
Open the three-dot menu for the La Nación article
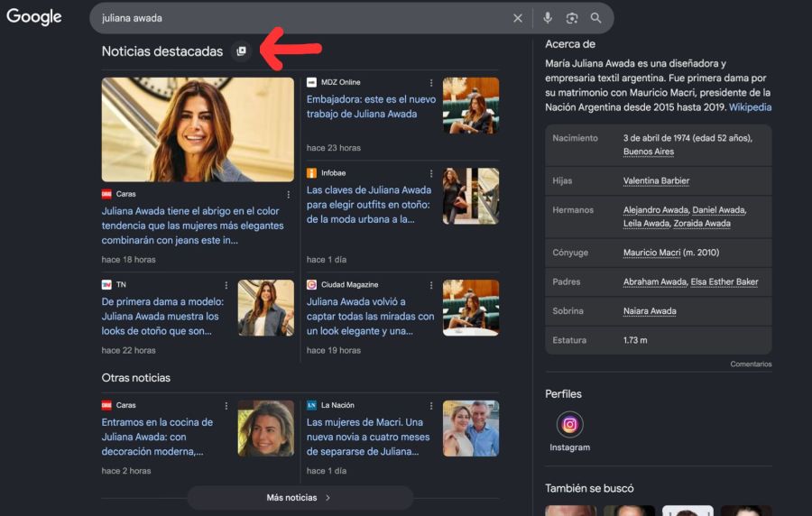coord(431,406)
